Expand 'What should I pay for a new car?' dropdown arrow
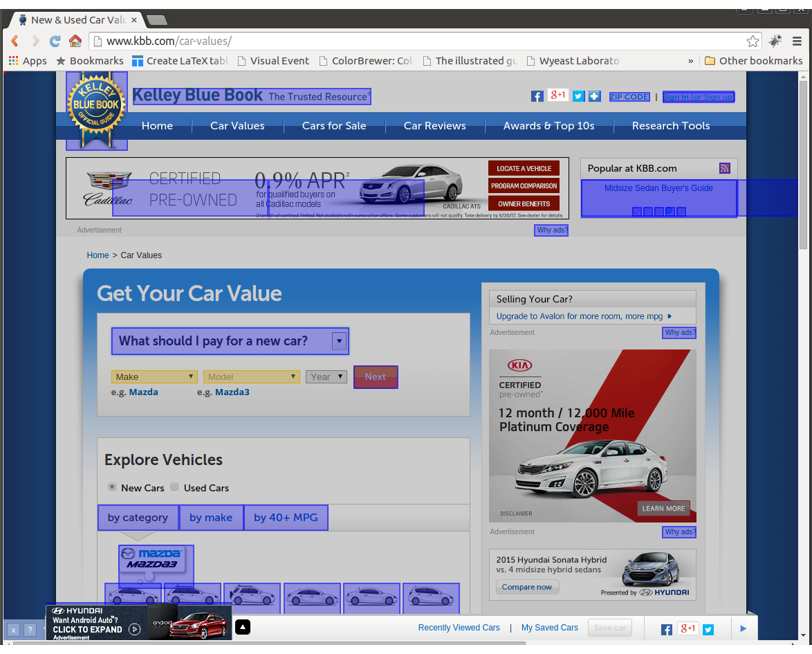Screen dimensions: 812x654 pyautogui.click(x=339, y=341)
